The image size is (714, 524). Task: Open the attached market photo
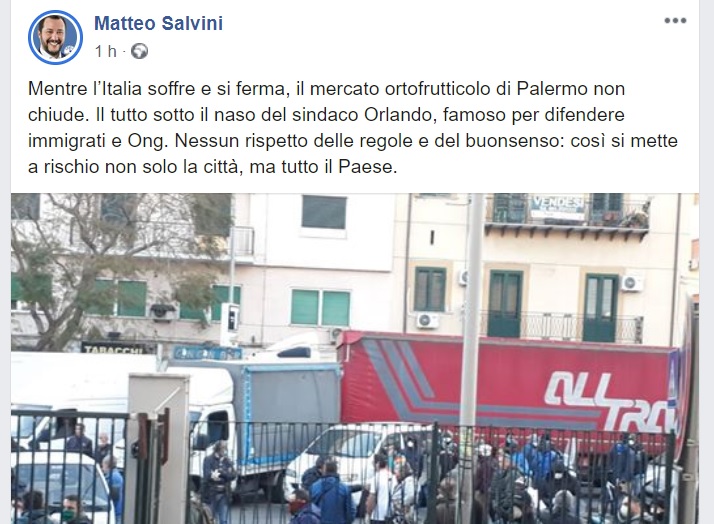click(355, 358)
